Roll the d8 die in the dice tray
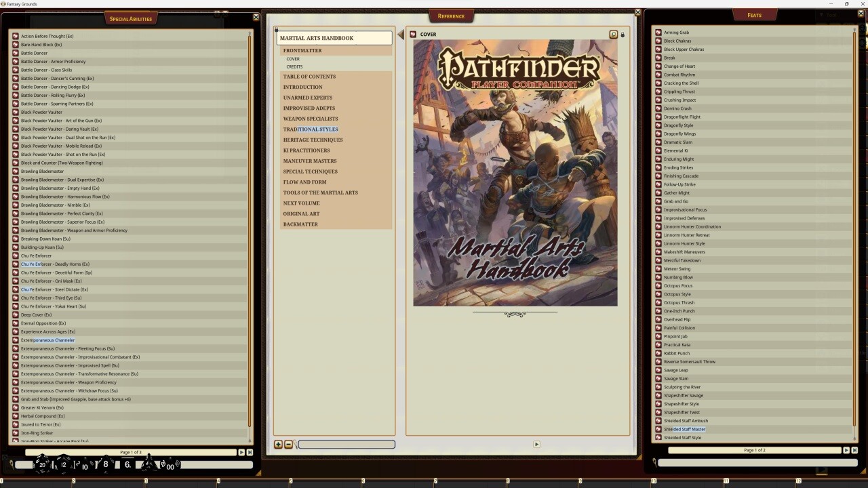This screenshot has width=868, height=488. [105, 464]
